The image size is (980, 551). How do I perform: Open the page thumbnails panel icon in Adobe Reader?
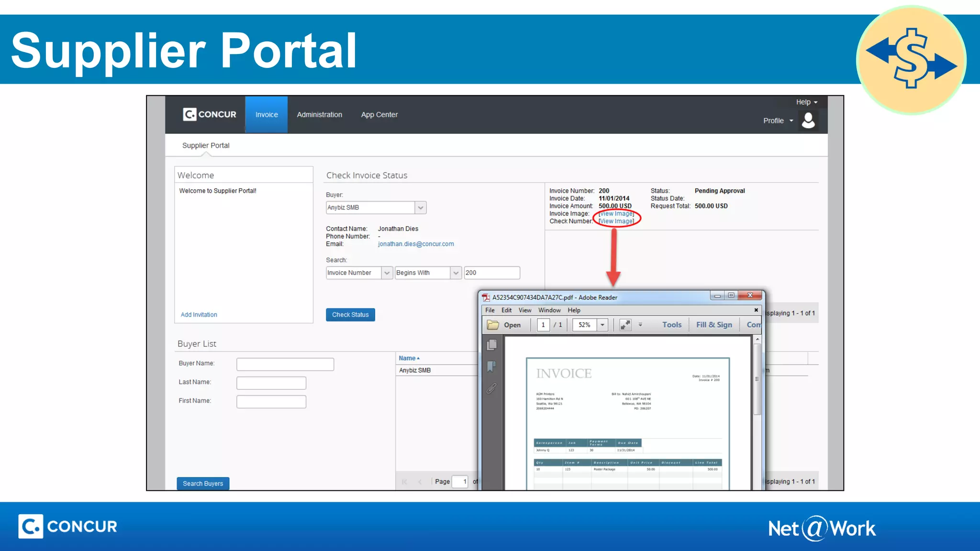[491, 345]
